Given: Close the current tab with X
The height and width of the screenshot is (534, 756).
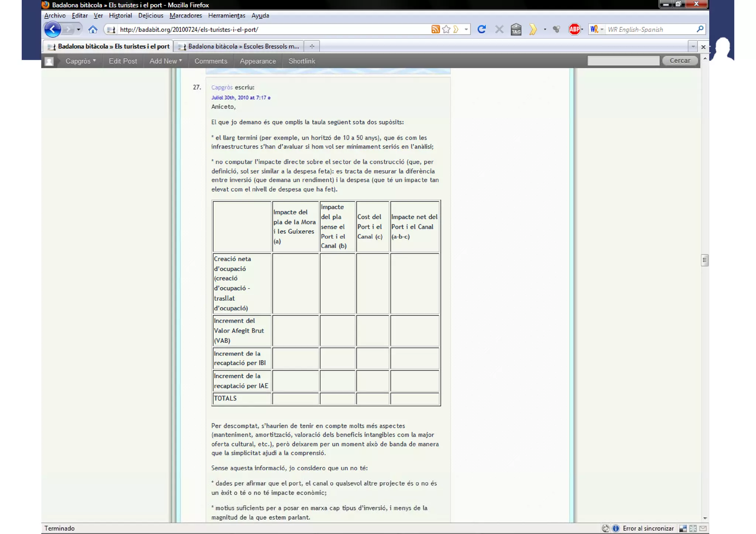Looking at the screenshot, I should [703, 47].
